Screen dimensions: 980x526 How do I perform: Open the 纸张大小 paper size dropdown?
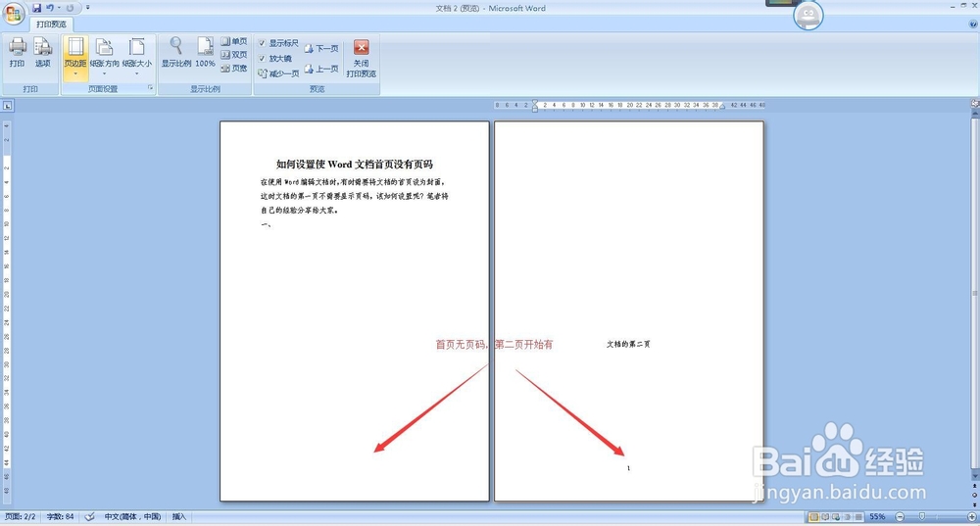pos(137,58)
